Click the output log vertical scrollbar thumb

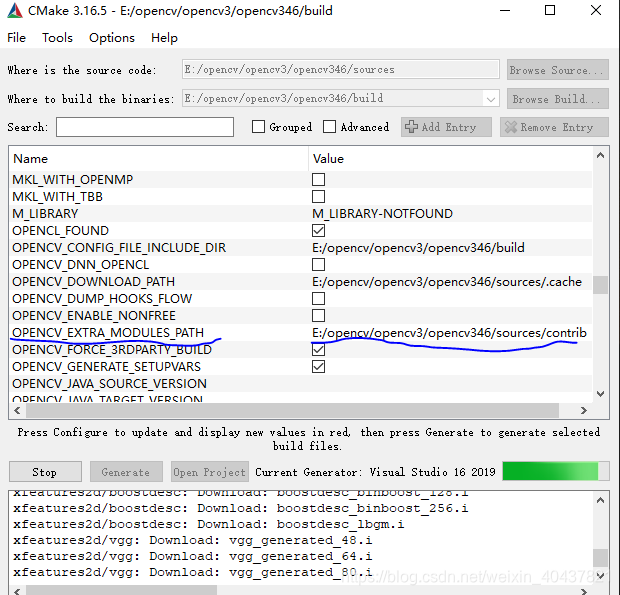pyautogui.click(x=600, y=557)
